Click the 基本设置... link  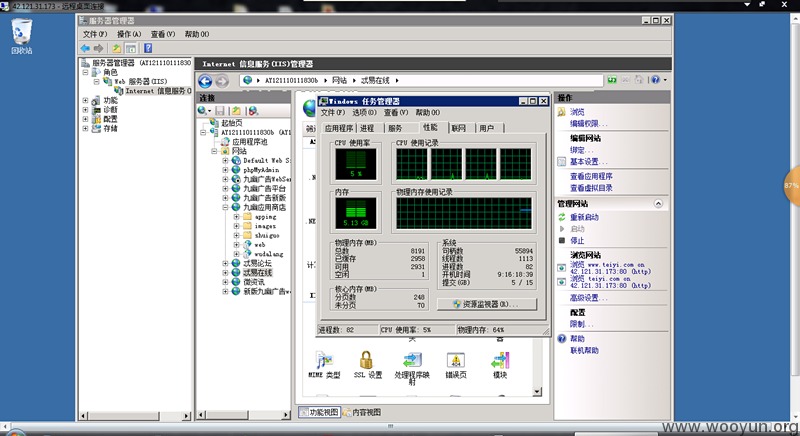point(588,162)
